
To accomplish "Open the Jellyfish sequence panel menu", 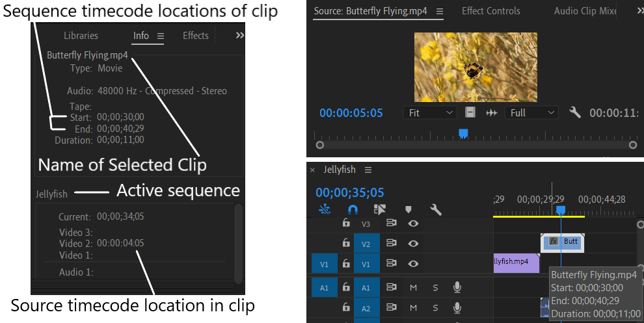I will 368,170.
